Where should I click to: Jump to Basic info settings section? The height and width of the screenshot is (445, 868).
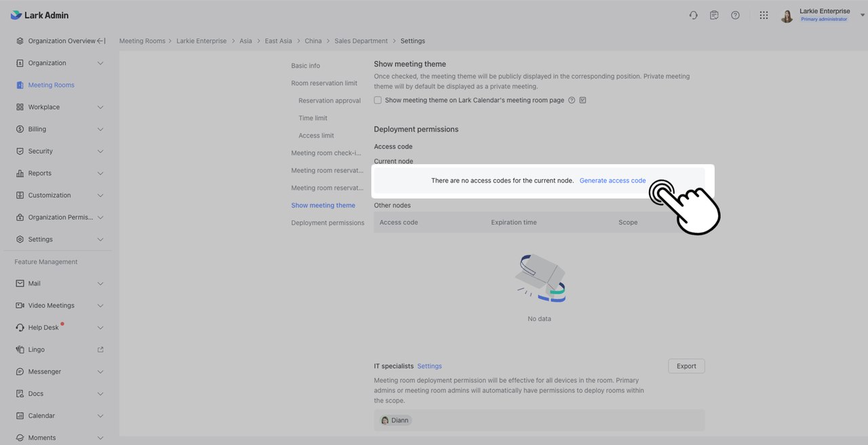click(305, 66)
